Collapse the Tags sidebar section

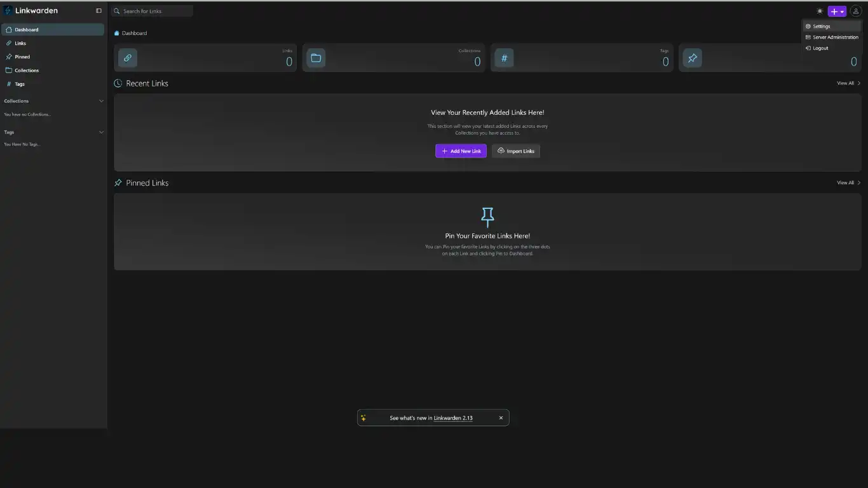point(101,132)
